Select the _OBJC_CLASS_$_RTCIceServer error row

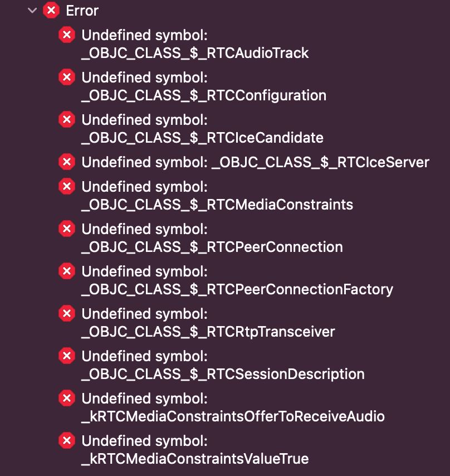pos(255,162)
